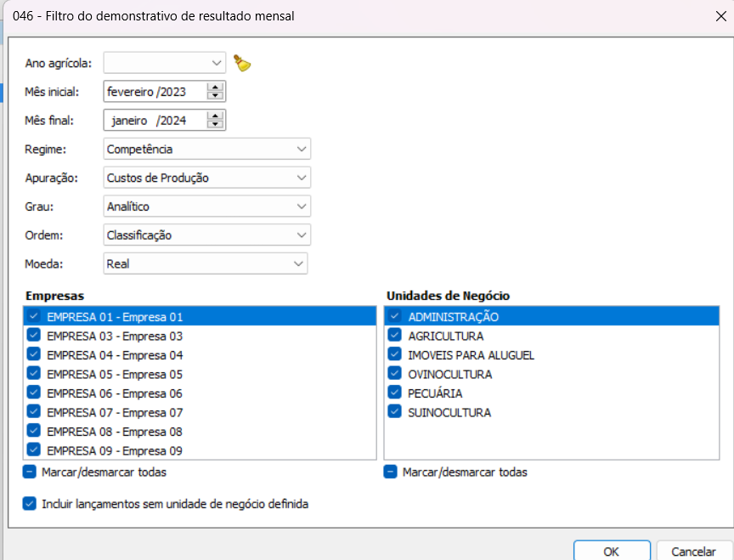
Task: Toggle Marcar/desmarcar todas under Unidades de Negócio
Action: (391, 472)
